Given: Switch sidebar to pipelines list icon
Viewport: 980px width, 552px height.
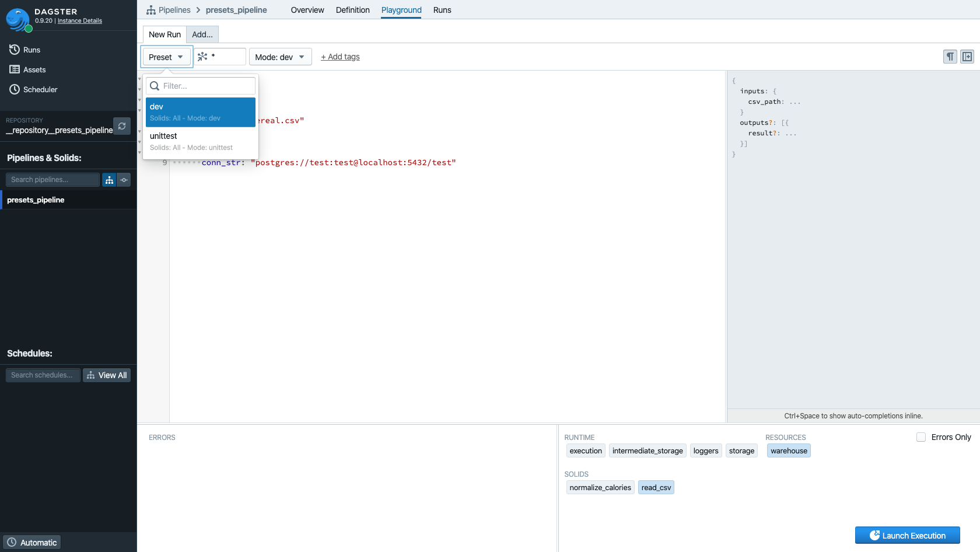Looking at the screenshot, I should point(109,180).
